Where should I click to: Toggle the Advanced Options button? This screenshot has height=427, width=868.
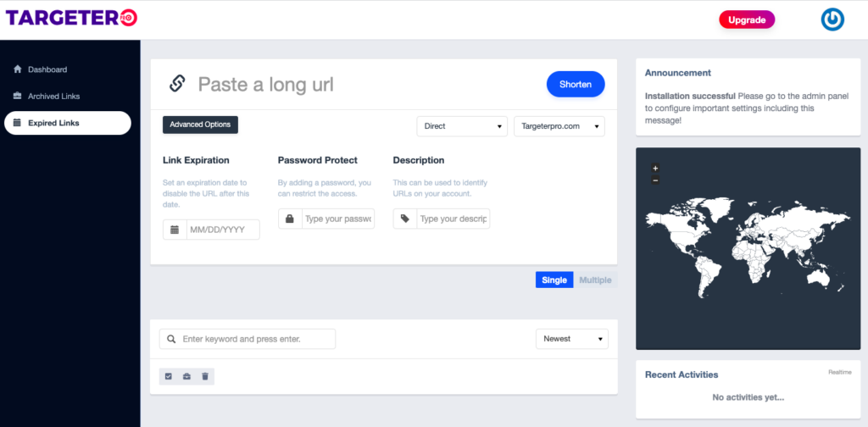200,125
